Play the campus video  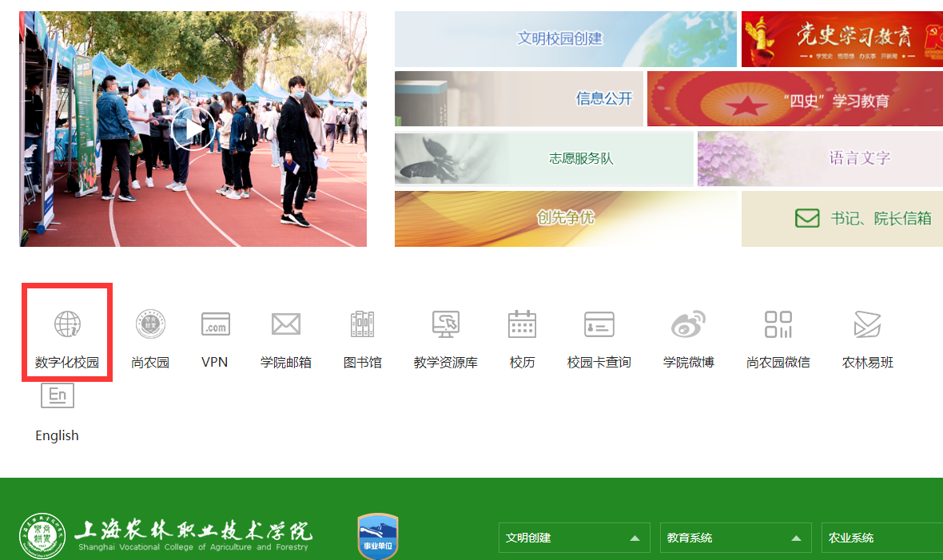point(193,129)
